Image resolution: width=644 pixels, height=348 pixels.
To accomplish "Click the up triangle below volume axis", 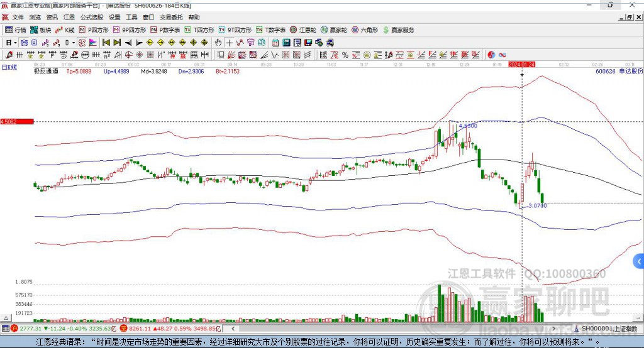I will click(6, 318).
